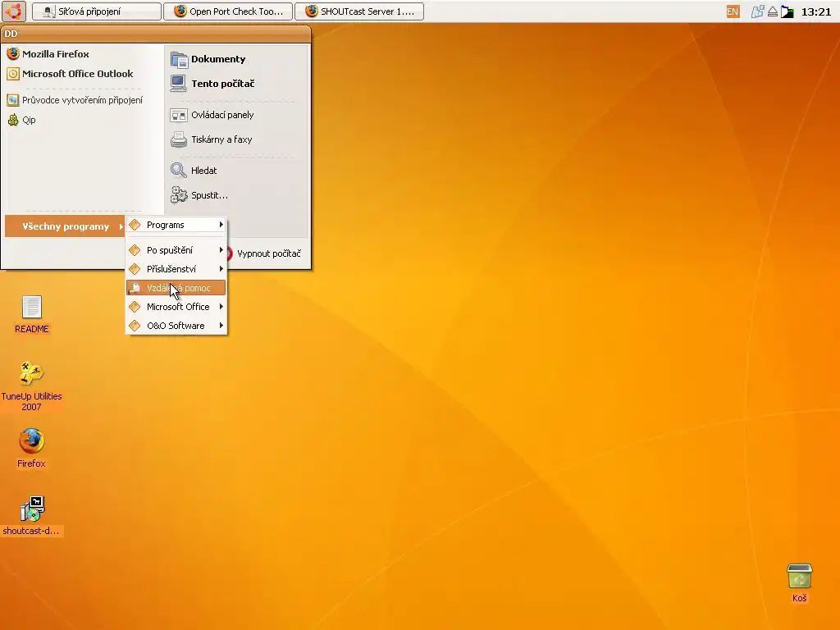Click the magnifier icon next to Hledat
Viewport: 840px width, 630px height.
(178, 171)
